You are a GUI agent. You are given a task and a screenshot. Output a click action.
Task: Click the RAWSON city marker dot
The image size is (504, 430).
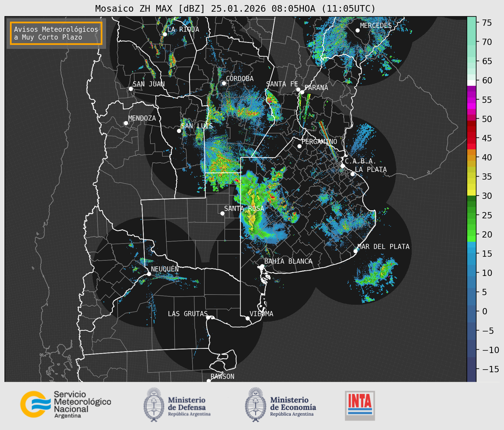coord(209,381)
